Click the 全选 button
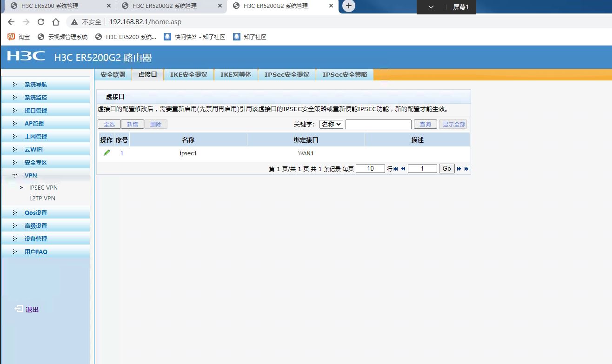Screen dimensions: 612x364 tap(109, 124)
